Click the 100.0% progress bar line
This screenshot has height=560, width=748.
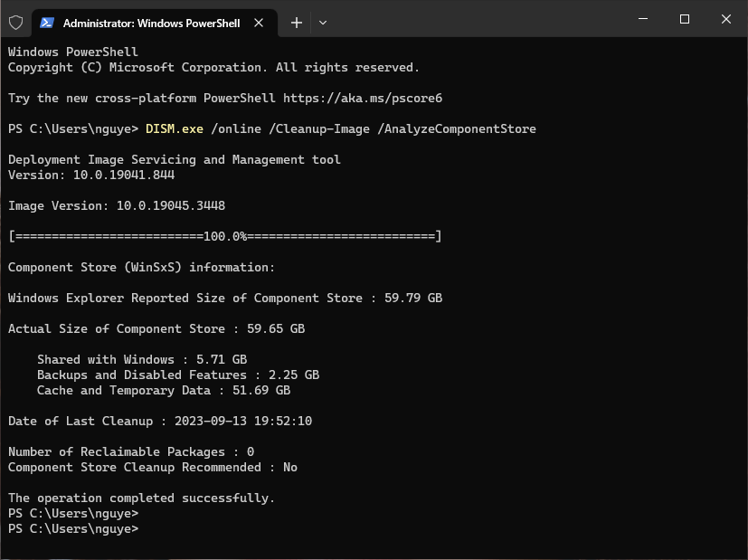tap(224, 236)
